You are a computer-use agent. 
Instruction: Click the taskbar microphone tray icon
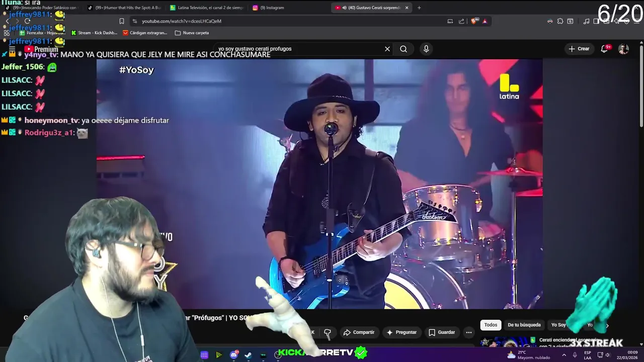(575, 355)
